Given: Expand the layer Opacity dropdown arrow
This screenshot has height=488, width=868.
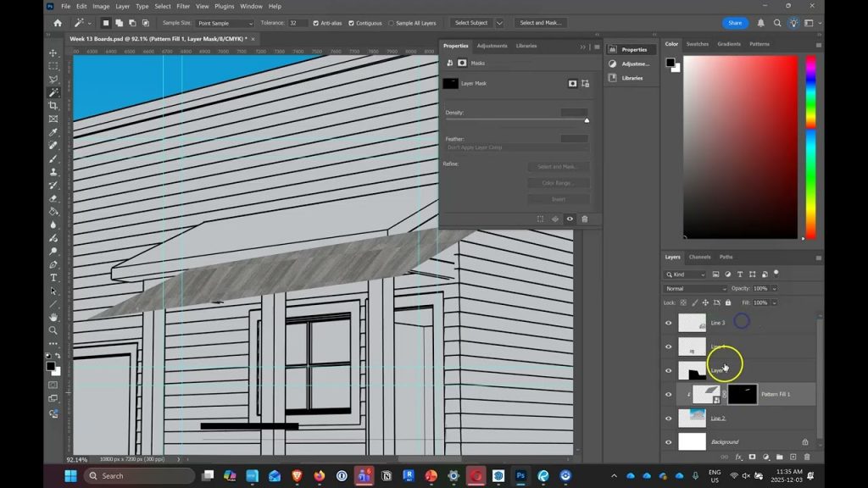Looking at the screenshot, I should point(775,289).
